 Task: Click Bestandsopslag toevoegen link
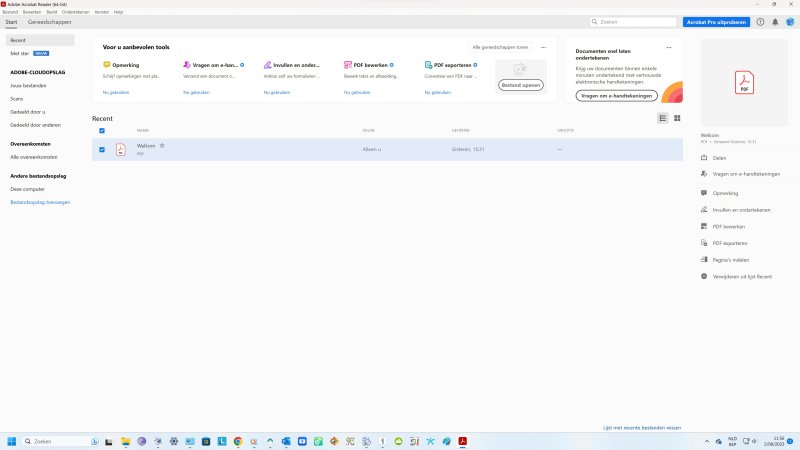[x=40, y=202]
